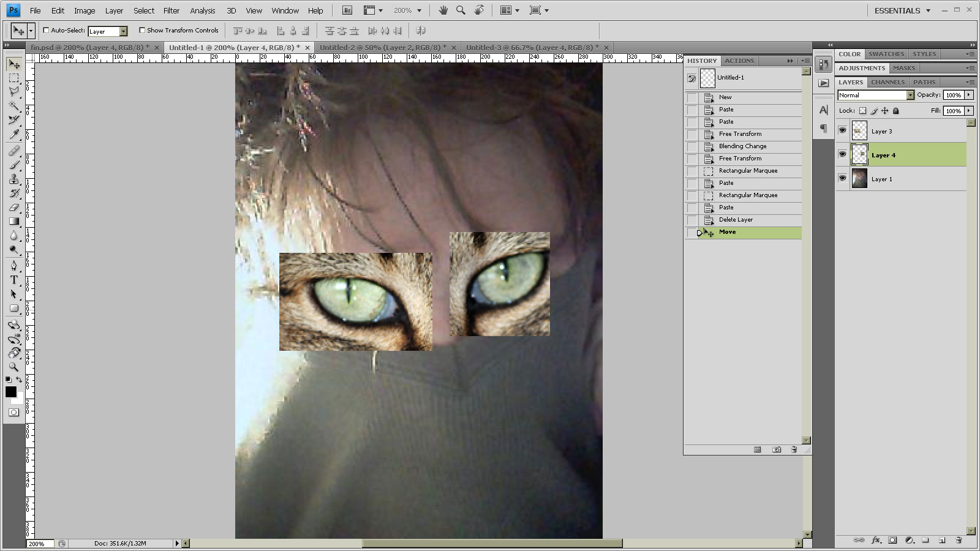980x551 pixels.
Task: Launch Adobe Bridge from the top bar
Action: [x=347, y=10]
